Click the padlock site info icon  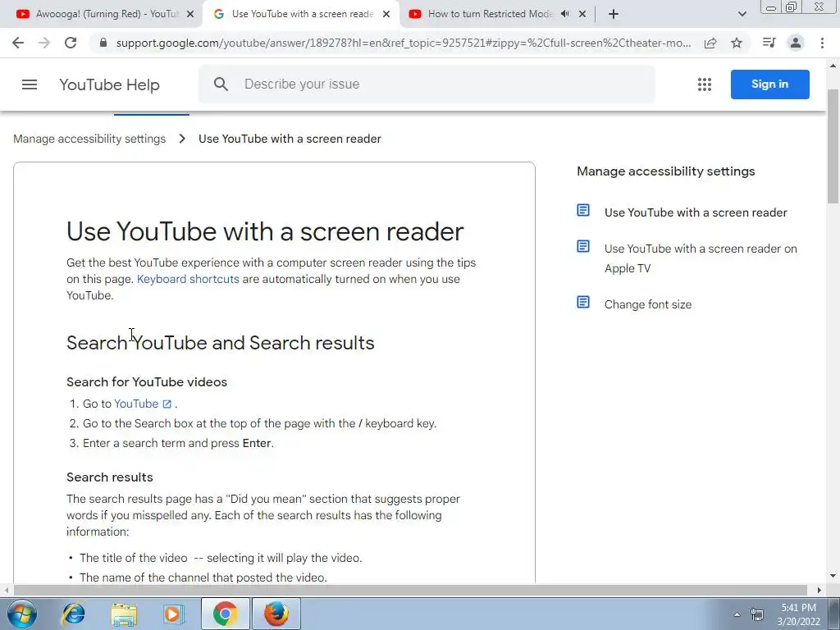click(x=104, y=43)
